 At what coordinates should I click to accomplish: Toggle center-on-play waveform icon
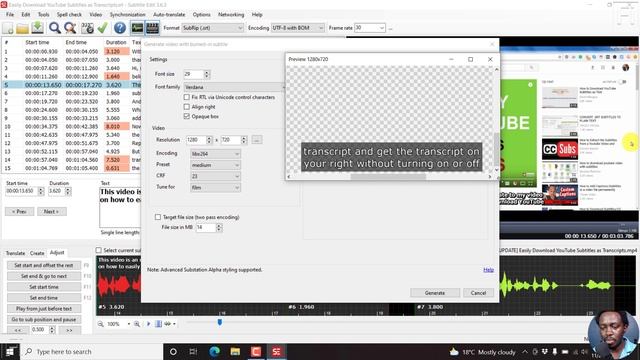[158, 324]
